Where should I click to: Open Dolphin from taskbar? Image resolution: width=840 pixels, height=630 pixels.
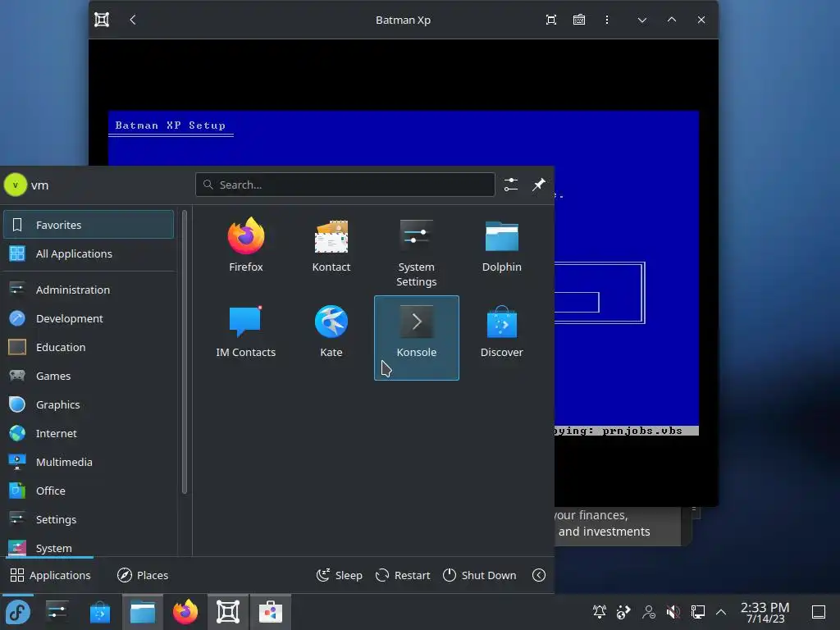coord(143,612)
